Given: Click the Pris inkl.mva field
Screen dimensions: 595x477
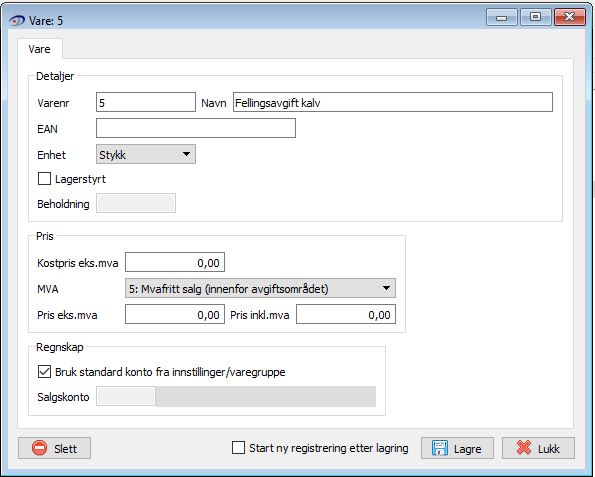Looking at the screenshot, I should tap(346, 314).
